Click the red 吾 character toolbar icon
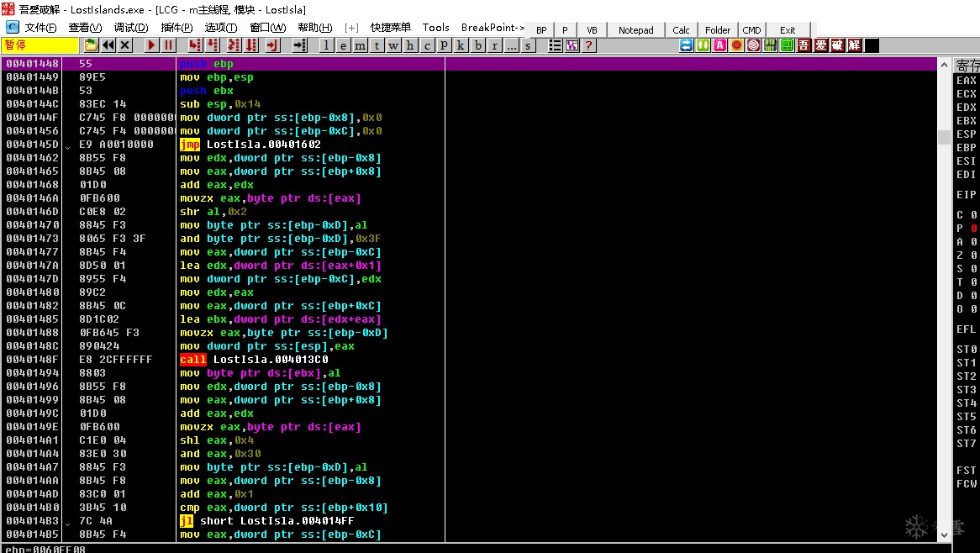This screenshot has height=553, width=980. (804, 45)
